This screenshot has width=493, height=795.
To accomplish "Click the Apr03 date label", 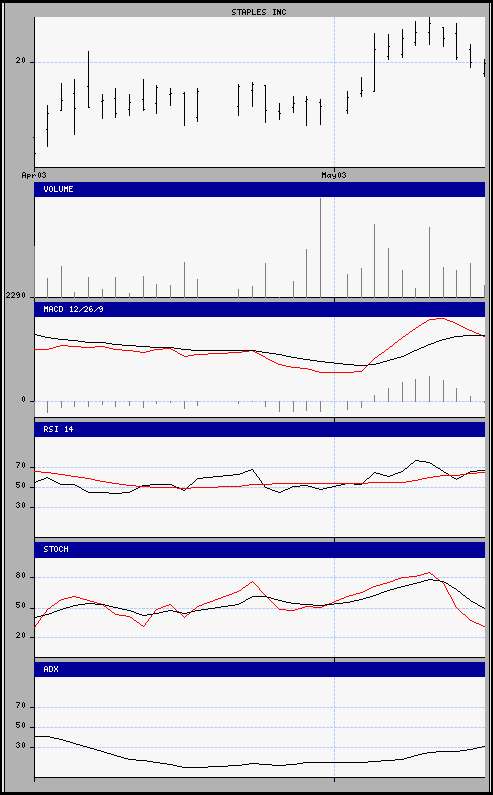I will (x=34, y=175).
